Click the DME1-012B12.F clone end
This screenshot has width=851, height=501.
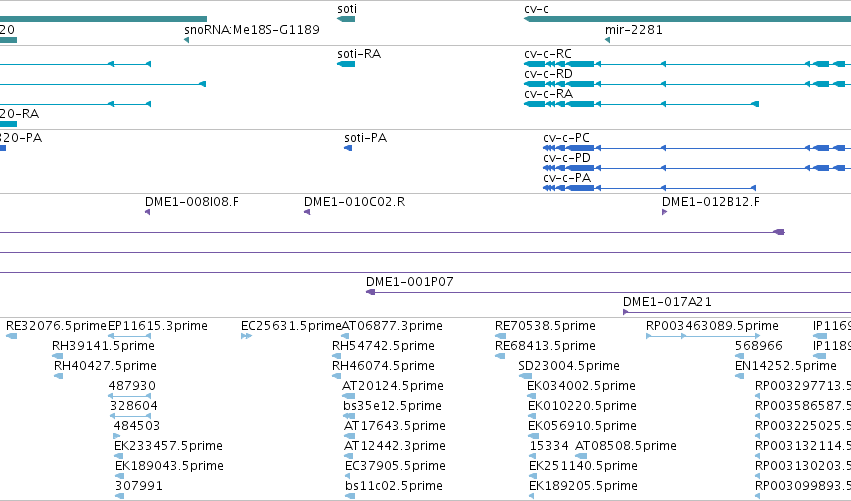click(664, 212)
